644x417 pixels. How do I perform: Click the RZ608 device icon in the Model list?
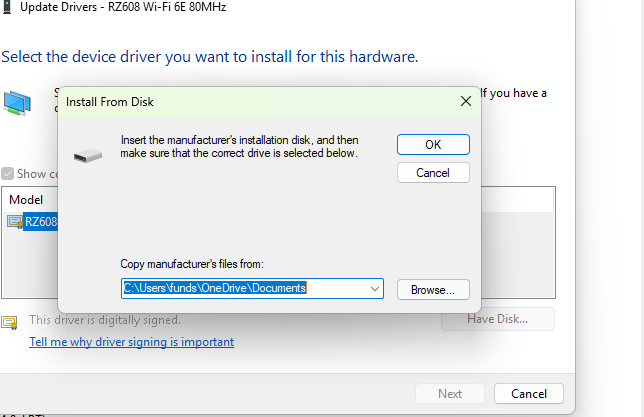[x=15, y=222]
